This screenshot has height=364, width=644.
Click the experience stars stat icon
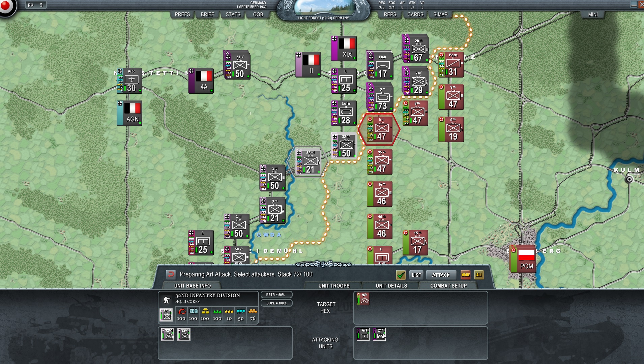[x=229, y=312]
